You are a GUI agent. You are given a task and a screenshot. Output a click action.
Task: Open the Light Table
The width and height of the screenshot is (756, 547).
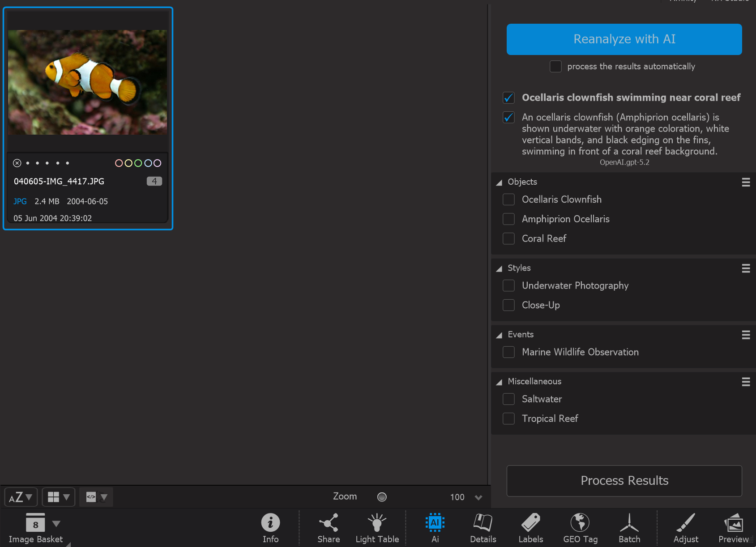tap(377, 528)
